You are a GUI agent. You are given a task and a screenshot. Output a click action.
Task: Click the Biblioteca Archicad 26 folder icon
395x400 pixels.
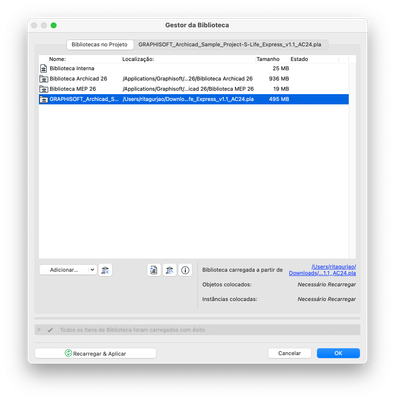pyautogui.click(x=44, y=79)
